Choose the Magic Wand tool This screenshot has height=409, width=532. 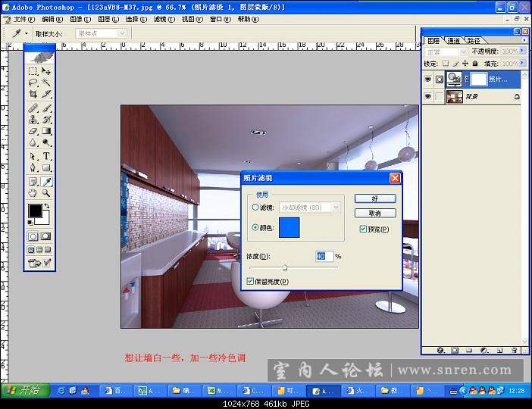46,83
